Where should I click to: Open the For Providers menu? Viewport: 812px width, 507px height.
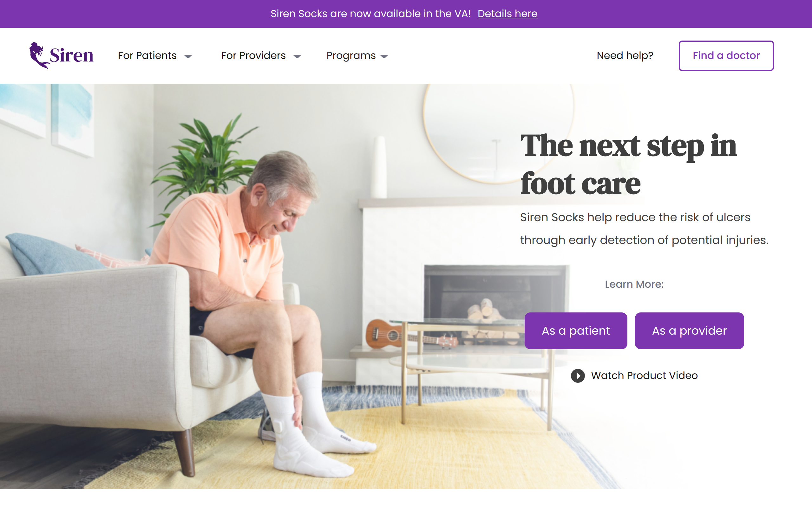click(x=253, y=55)
